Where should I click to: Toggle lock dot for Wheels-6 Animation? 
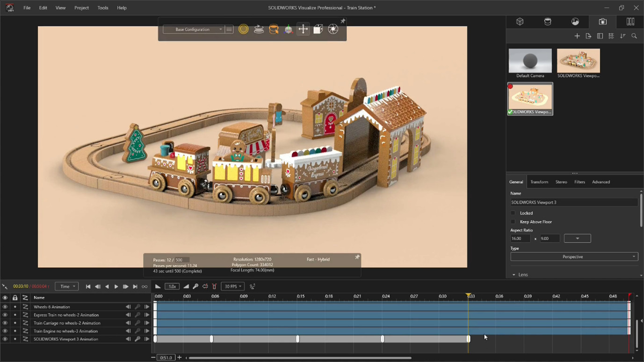15,307
